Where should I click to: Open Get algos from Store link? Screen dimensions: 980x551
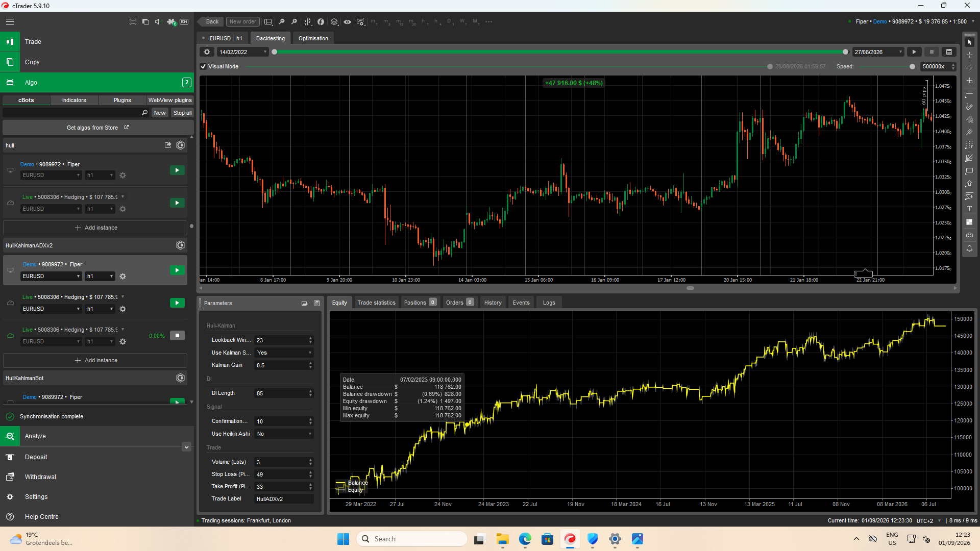point(98,128)
